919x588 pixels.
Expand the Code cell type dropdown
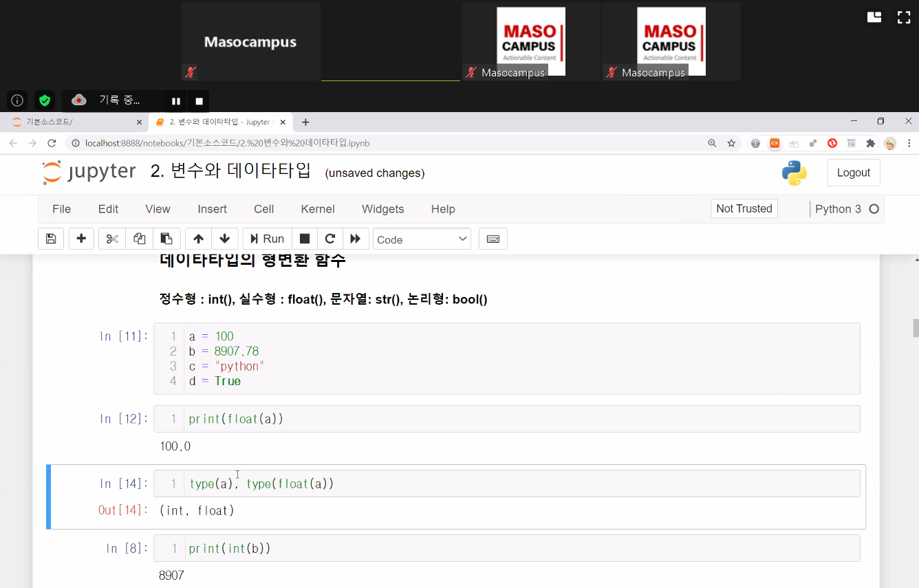pos(422,239)
